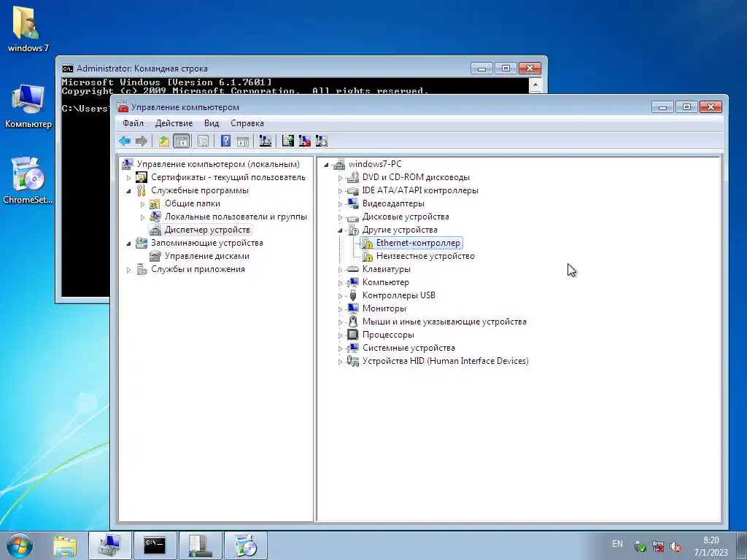Screen dimensions: 747x560
Task: Maximize the Управление компьютером window
Action: [686, 106]
